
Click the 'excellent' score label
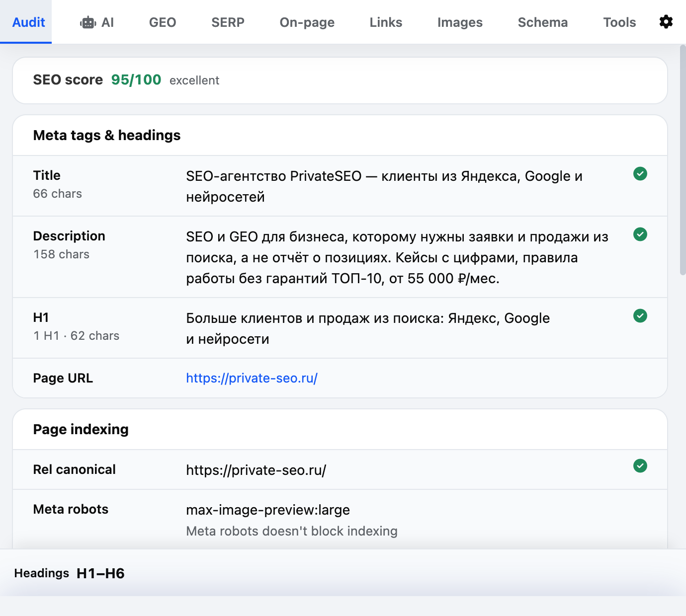pyautogui.click(x=194, y=80)
